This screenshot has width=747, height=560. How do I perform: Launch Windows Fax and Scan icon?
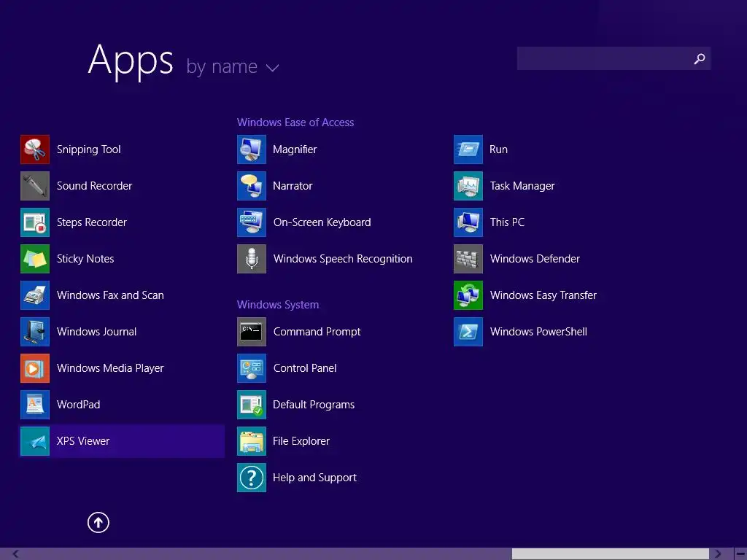click(35, 295)
